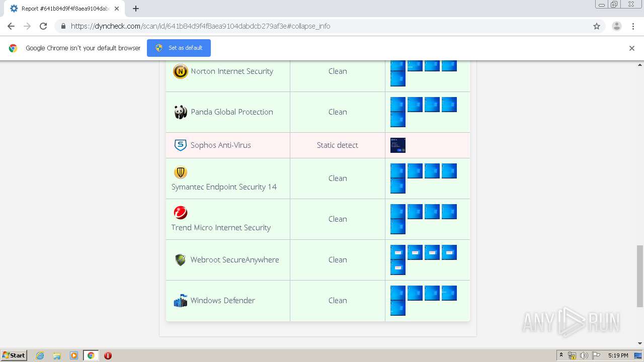
Task: Click the Clean result for Webroot SecureAnywhere
Action: pos(338,260)
